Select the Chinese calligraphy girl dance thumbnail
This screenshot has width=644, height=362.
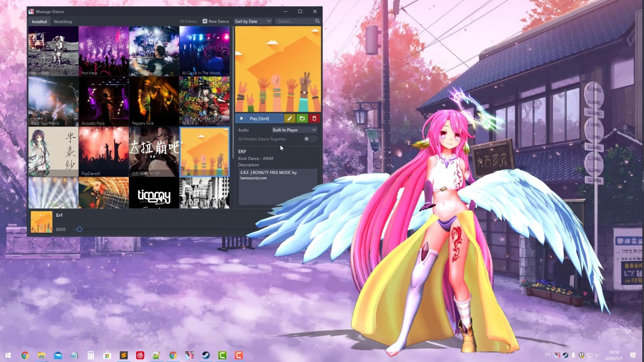[54, 151]
